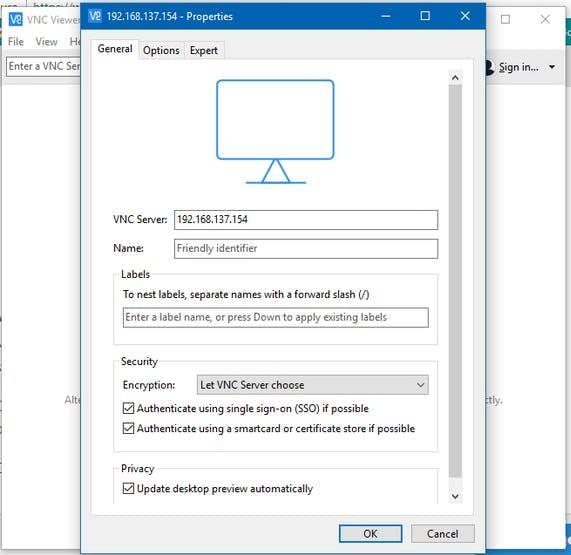Click the "Privacy" group heading
This screenshot has width=571, height=555.
(x=138, y=469)
